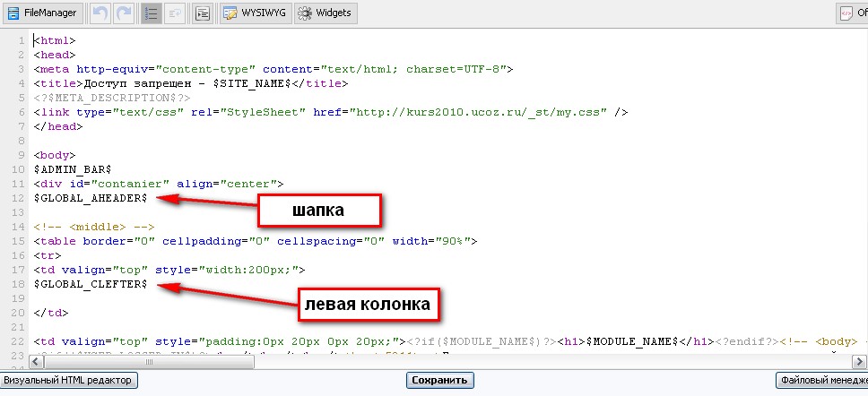Click line number 22 in the gutter
Viewport: 868px width, 396px height.
coord(18,342)
